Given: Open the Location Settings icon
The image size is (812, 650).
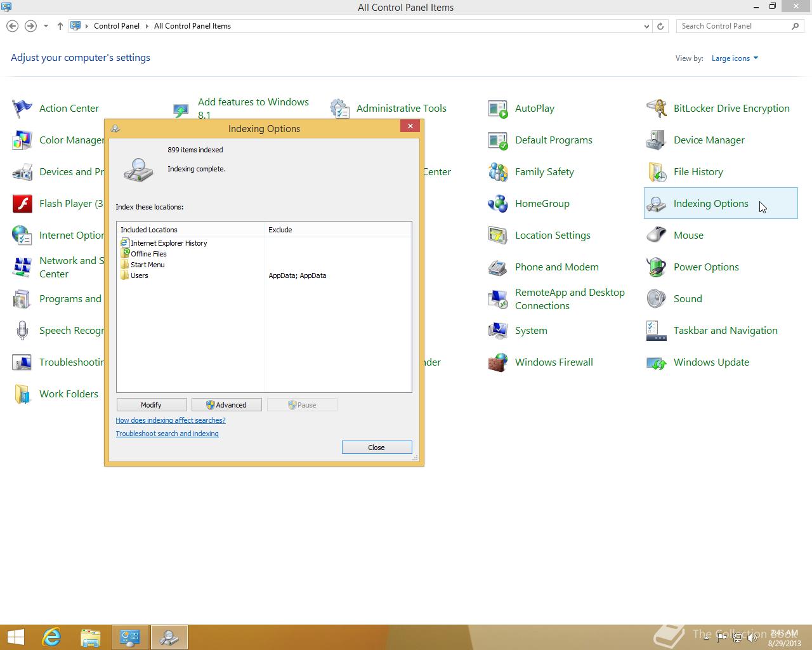Looking at the screenshot, I should pos(498,235).
